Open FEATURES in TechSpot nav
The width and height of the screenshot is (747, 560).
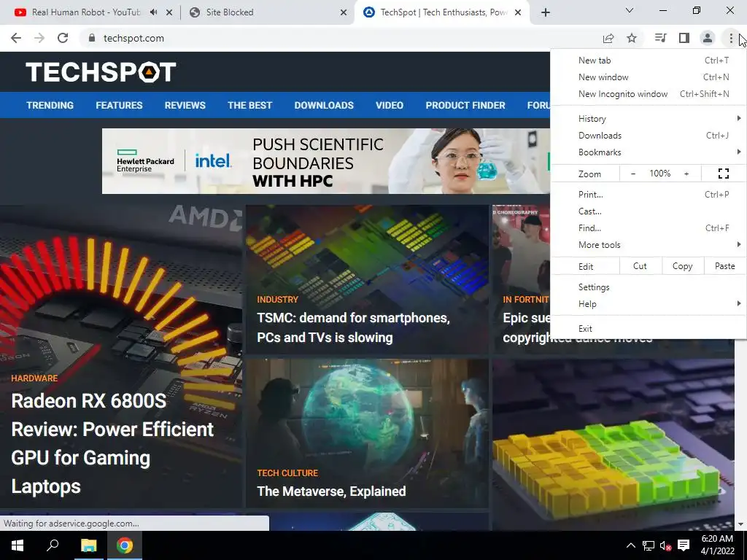click(x=119, y=105)
